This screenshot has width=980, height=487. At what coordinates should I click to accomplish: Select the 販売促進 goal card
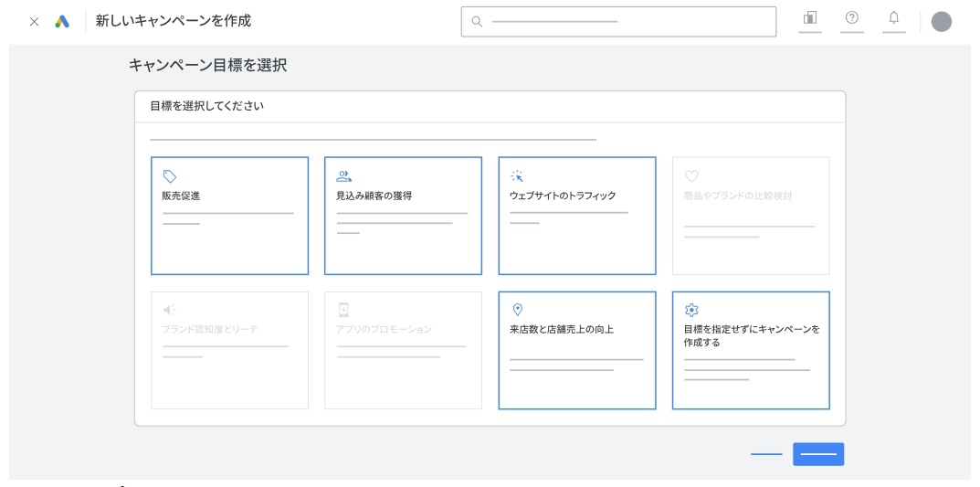(x=230, y=216)
